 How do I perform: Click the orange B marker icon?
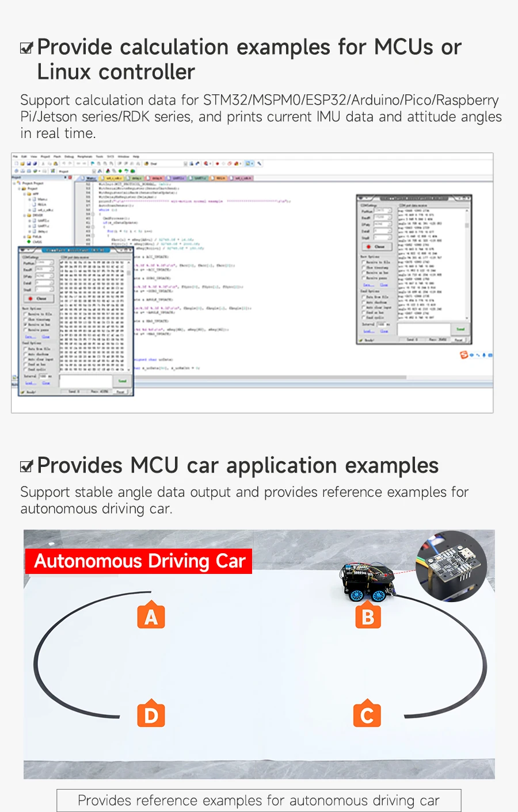368,616
